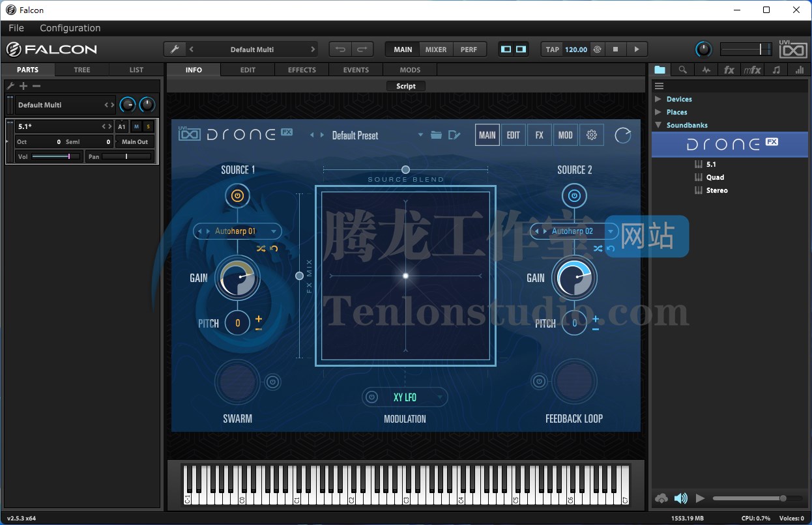Open Drone FX preset folder icon
Viewport: 812px width, 525px height.
pyautogui.click(x=436, y=135)
